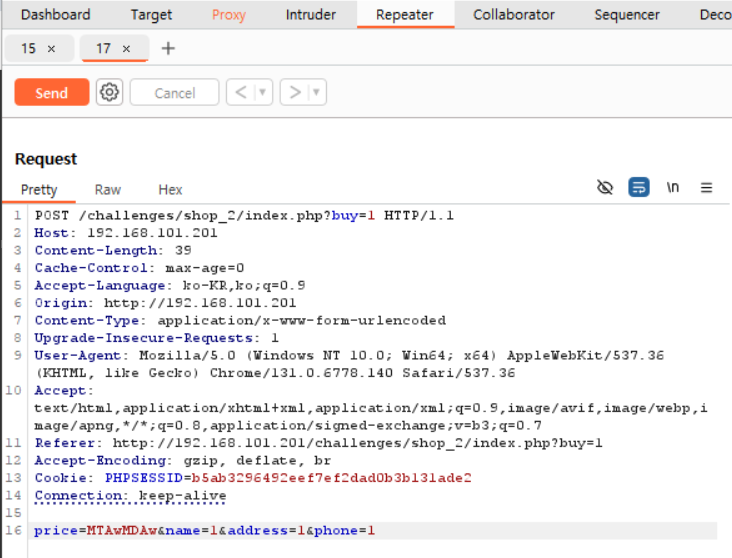Open send settings gear icon

(x=109, y=92)
